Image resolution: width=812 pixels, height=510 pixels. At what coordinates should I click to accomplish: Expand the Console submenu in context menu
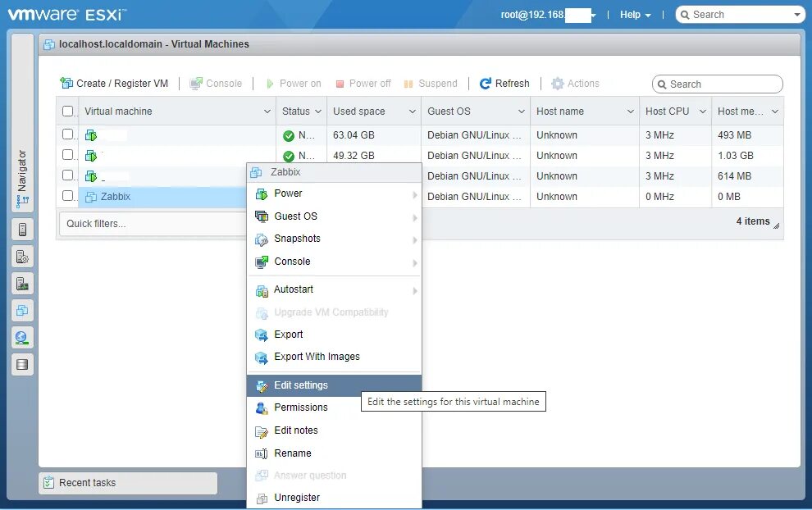[x=335, y=262]
